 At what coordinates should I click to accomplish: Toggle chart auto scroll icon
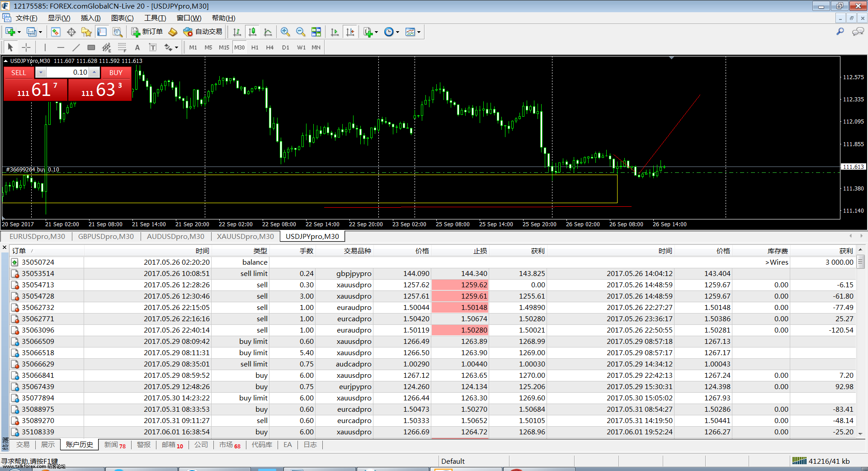(335, 32)
